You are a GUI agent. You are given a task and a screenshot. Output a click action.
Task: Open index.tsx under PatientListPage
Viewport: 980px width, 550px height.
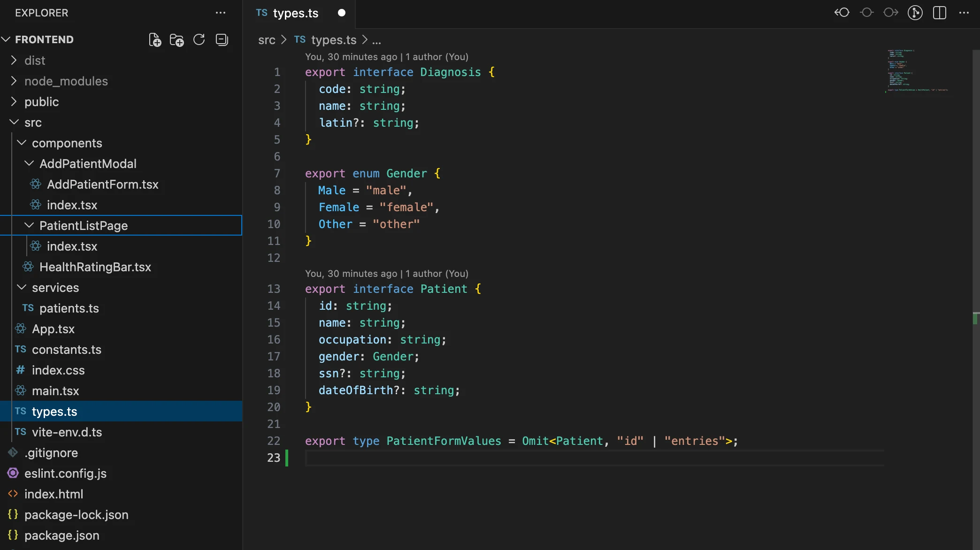(x=121, y=246)
